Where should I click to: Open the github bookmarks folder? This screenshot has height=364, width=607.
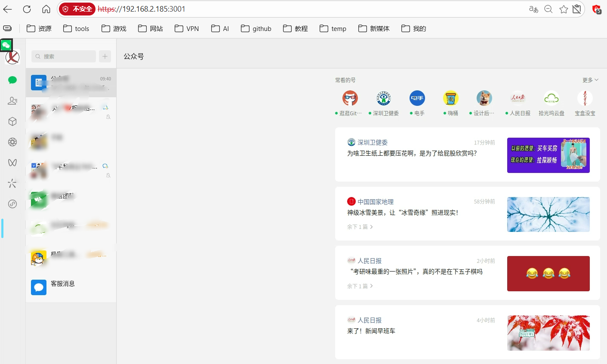[256, 29]
